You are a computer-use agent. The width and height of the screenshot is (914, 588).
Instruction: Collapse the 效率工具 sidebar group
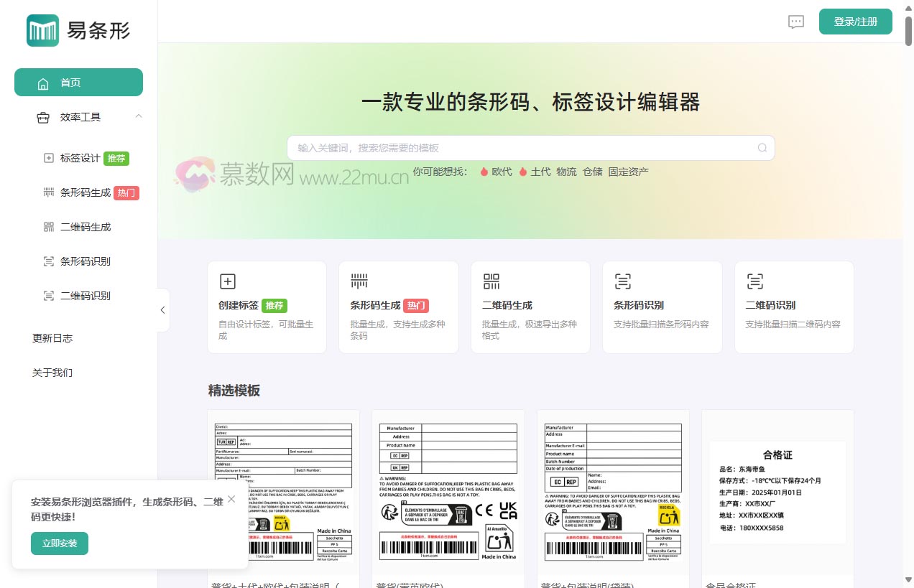click(x=139, y=116)
